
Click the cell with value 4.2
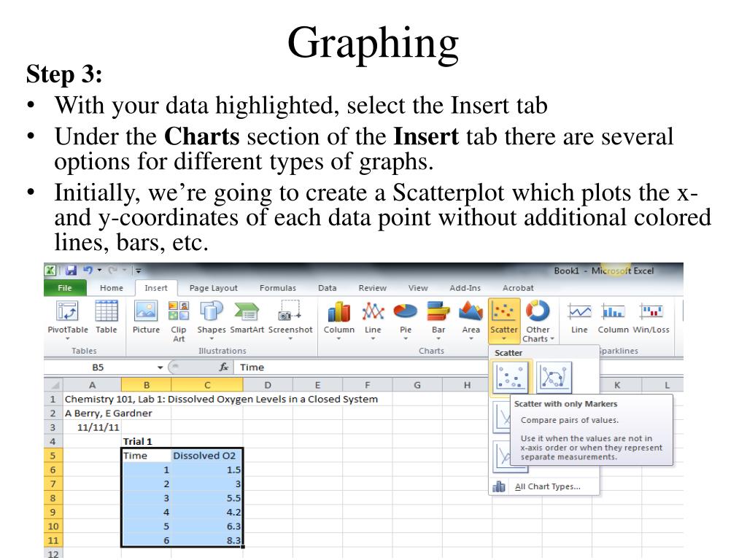(206, 513)
